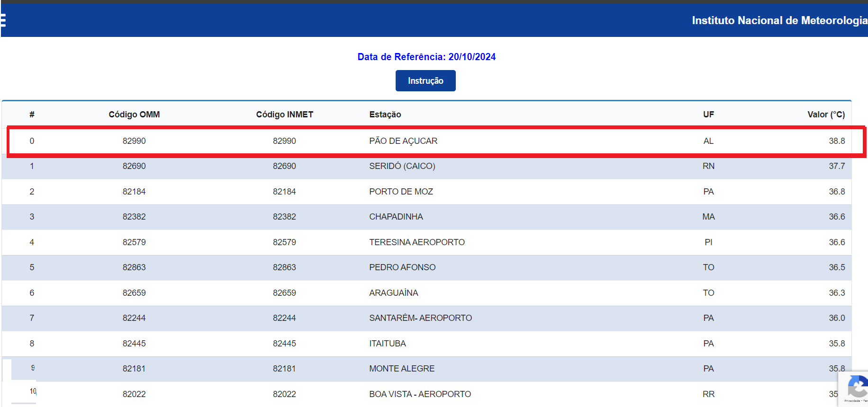This screenshot has height=407, width=868.
Task: Select station PÃO DE AÇUCAR
Action: pos(403,141)
